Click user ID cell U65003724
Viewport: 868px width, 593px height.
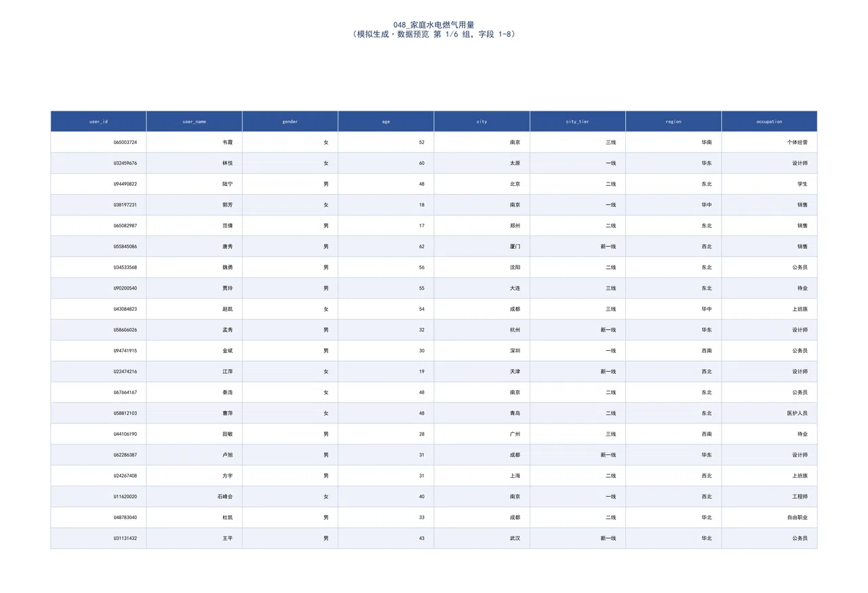tap(98, 142)
